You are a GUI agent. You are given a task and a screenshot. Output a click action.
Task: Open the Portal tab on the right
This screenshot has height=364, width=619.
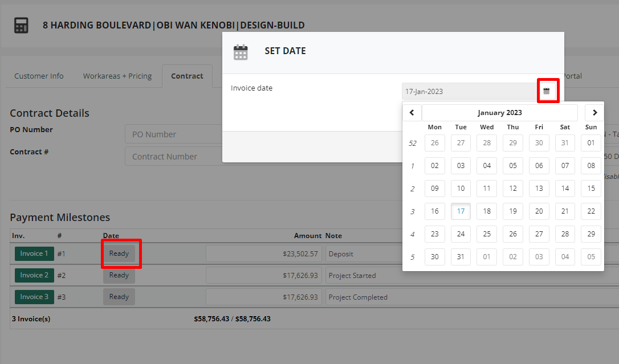click(572, 76)
